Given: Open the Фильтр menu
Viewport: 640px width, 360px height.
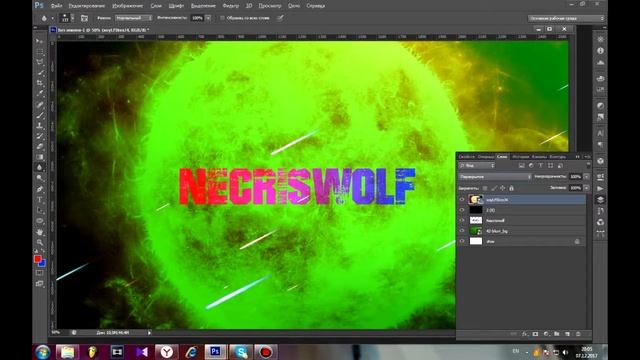Looking at the screenshot, I should [x=231, y=6].
